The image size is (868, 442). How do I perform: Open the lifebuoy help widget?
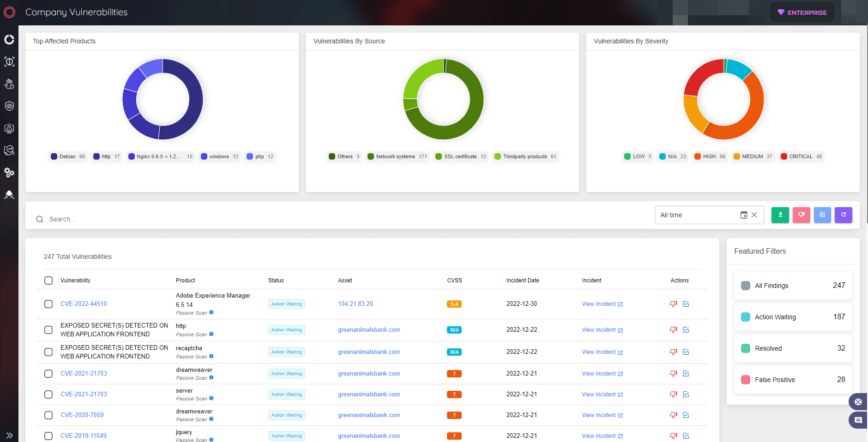[858, 402]
